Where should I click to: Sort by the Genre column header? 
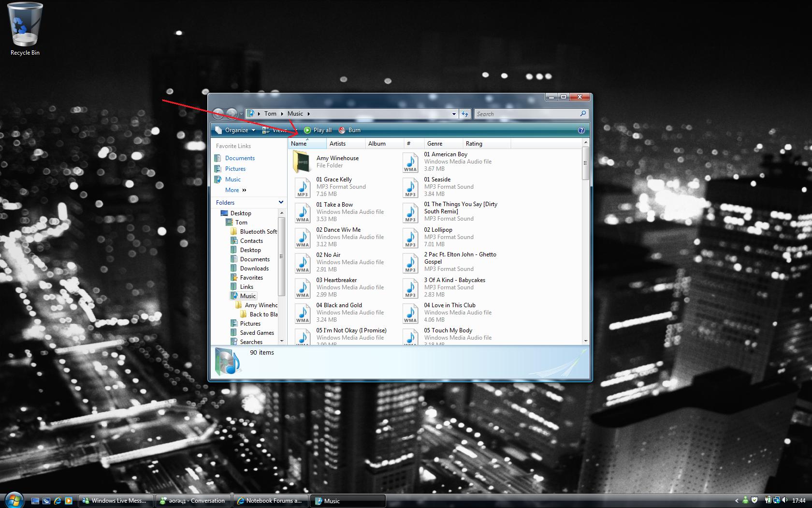click(x=443, y=144)
